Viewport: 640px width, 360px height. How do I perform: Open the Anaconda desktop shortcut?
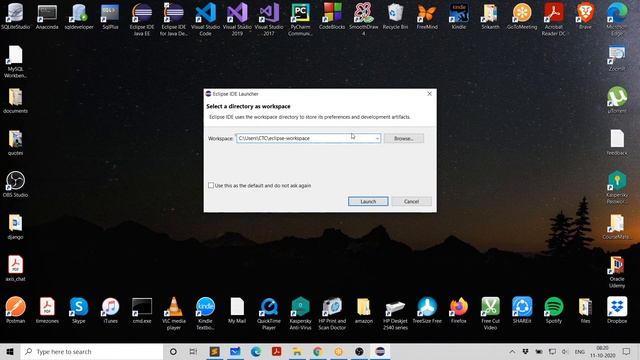pyautogui.click(x=47, y=17)
